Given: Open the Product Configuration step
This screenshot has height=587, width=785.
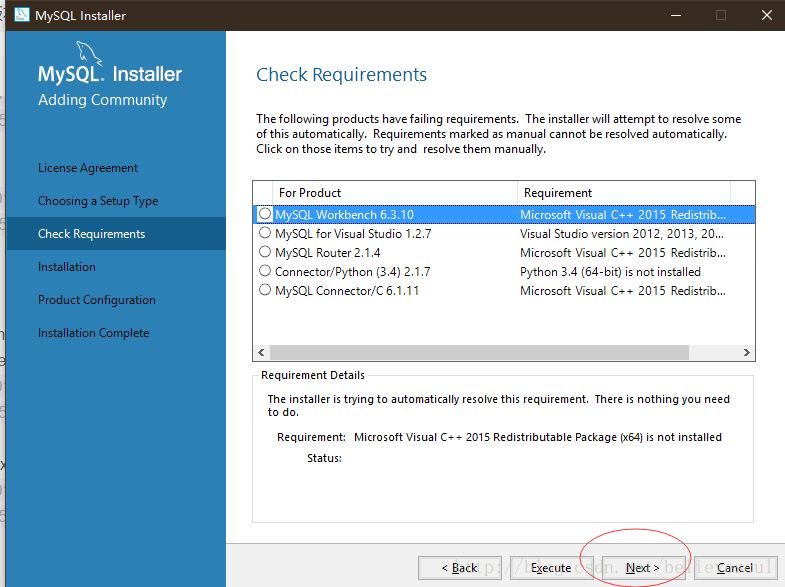Looking at the screenshot, I should coord(97,300).
